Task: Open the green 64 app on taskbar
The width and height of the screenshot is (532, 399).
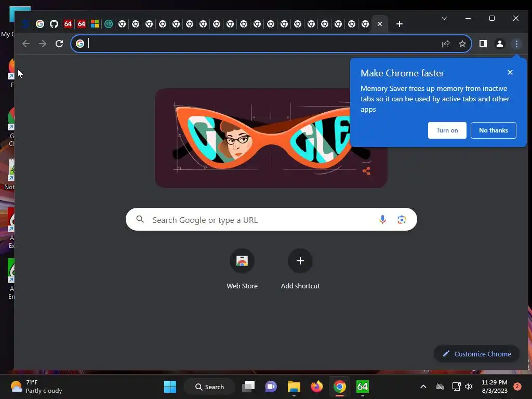Action: (362, 387)
